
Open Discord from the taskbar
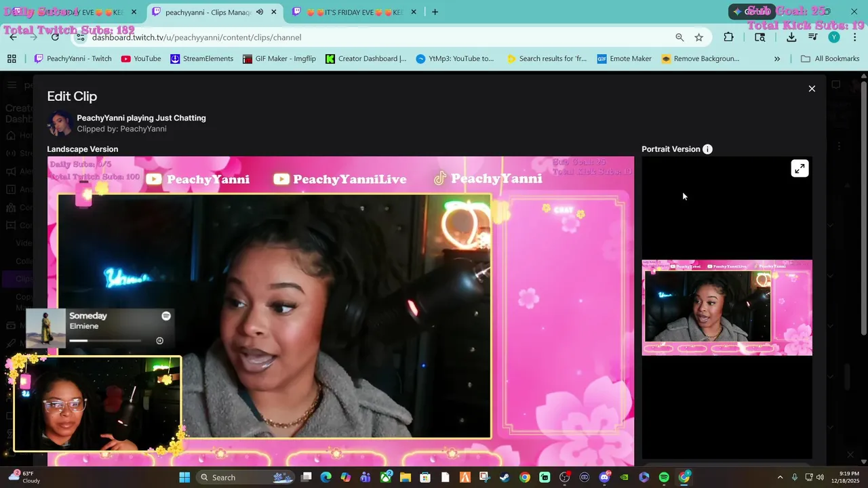[604, 477]
